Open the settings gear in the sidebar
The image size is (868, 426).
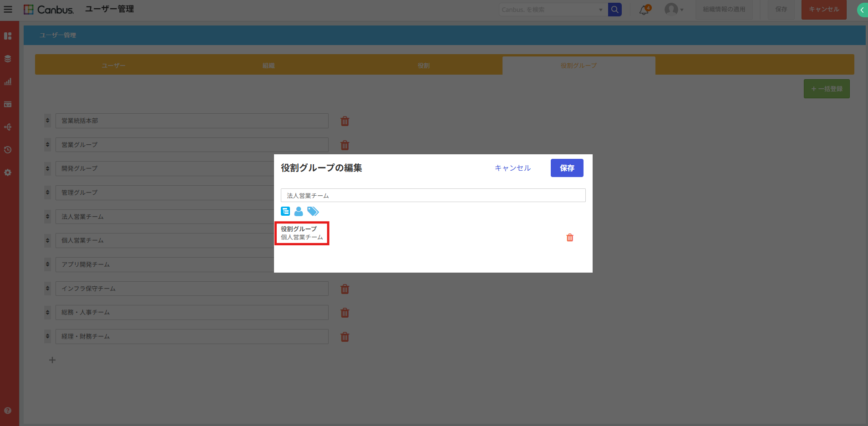coord(8,172)
